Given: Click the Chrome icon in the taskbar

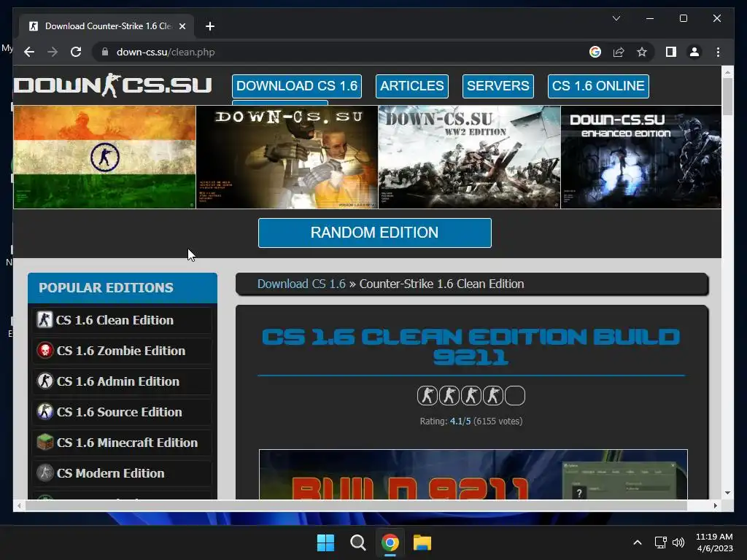Looking at the screenshot, I should pos(390,542).
